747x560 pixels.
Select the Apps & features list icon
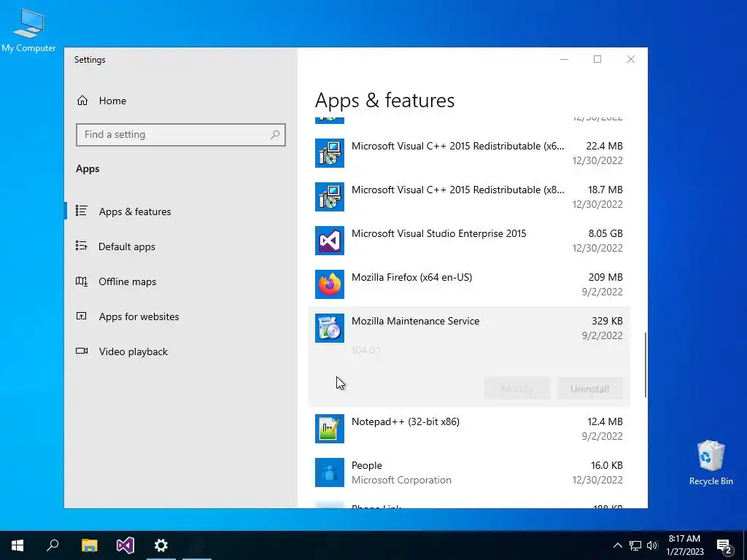pos(82,211)
